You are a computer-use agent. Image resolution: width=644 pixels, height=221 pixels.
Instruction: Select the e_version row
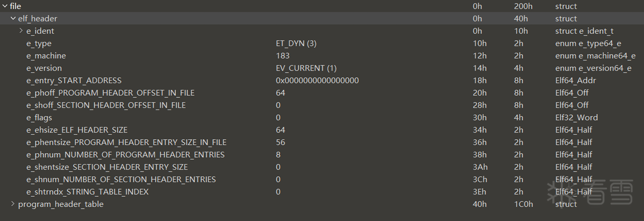[x=44, y=68]
